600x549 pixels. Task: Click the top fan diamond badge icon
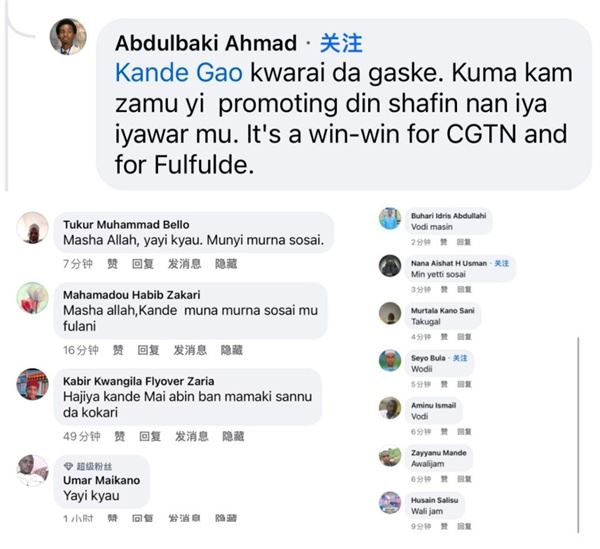pyautogui.click(x=68, y=466)
